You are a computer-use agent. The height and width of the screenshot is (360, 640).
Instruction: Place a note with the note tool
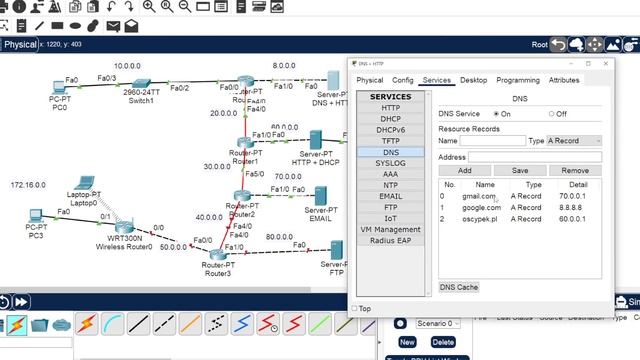21,26
